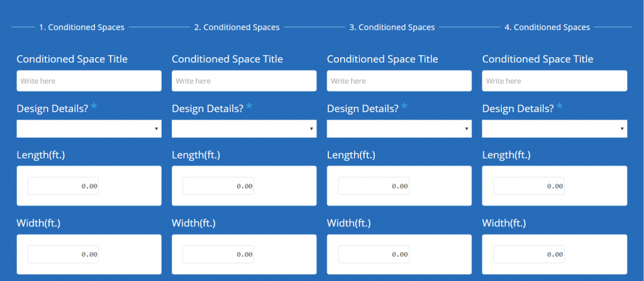Click the Length(ft.) field for space 1
This screenshot has height=281, width=644.
pos(64,186)
